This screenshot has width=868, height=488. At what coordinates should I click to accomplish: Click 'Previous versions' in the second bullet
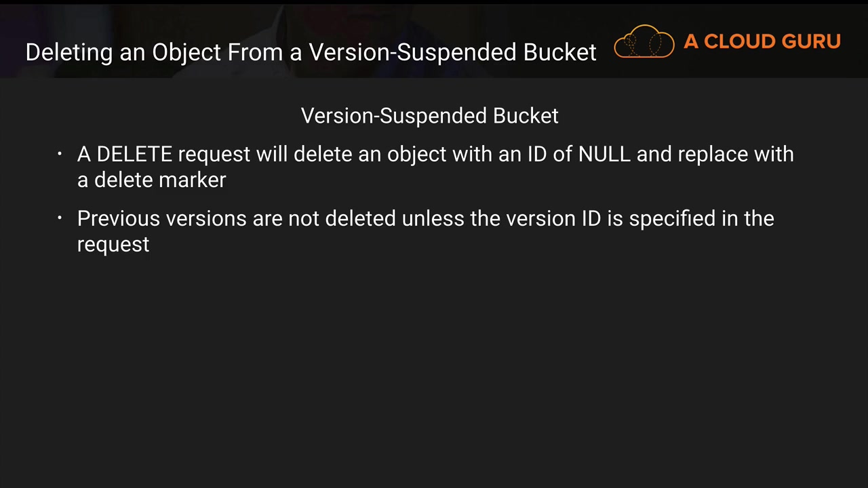tap(161, 219)
